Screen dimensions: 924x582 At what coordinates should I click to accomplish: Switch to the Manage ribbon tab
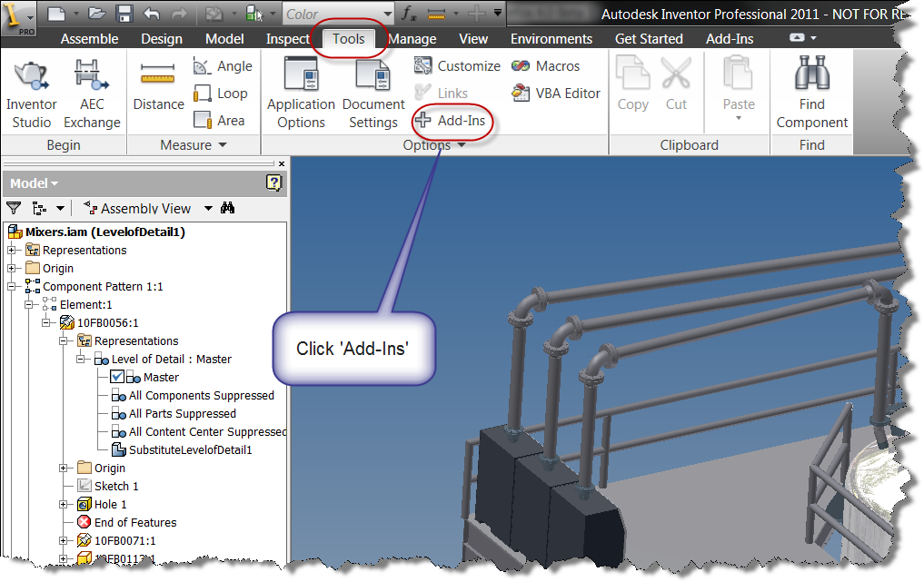point(412,39)
